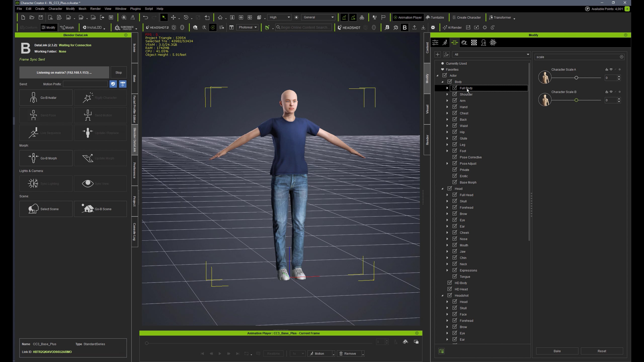Click Select Scene icon button
Viewport: 644px width, 362px height.
tap(33, 209)
